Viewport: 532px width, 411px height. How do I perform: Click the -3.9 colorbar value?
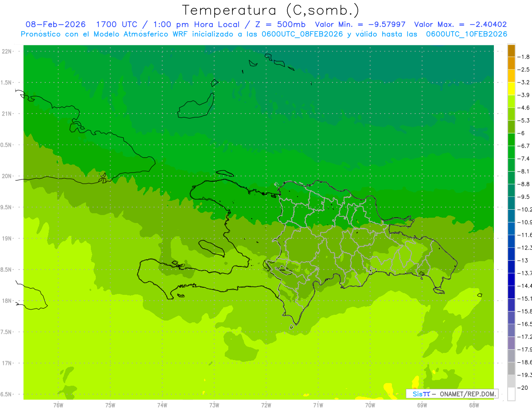pos(524,95)
